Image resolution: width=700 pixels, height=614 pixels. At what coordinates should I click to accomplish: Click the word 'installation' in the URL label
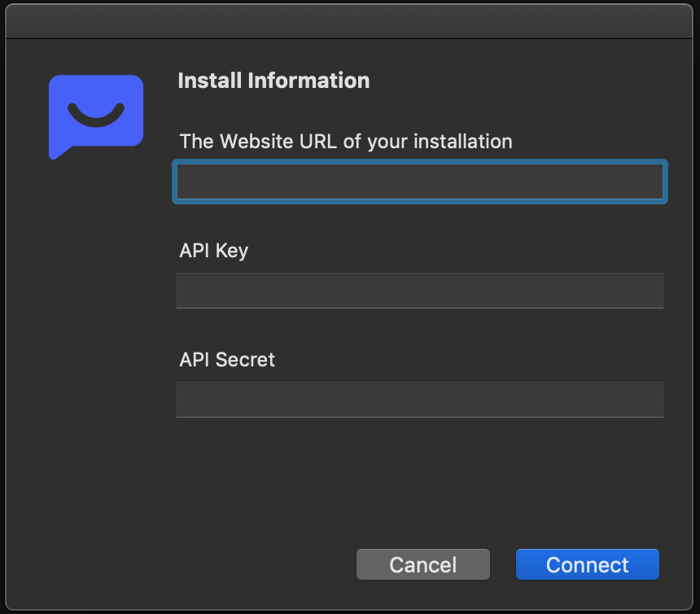point(462,142)
